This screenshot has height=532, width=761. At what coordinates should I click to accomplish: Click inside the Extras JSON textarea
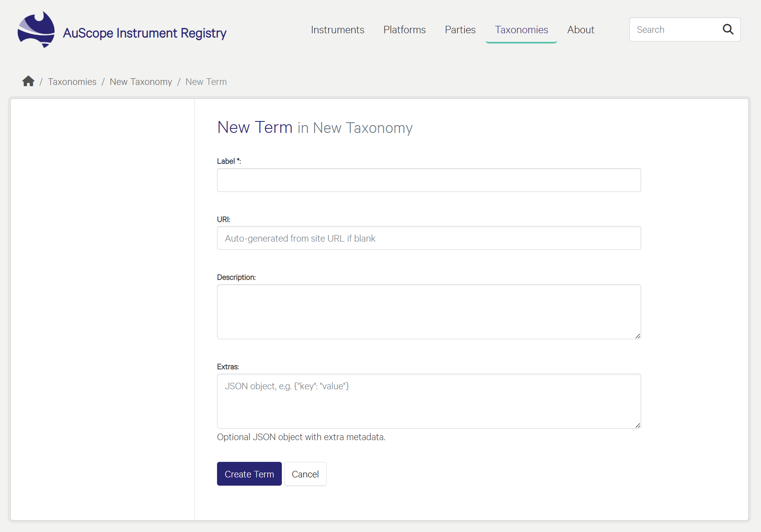429,401
